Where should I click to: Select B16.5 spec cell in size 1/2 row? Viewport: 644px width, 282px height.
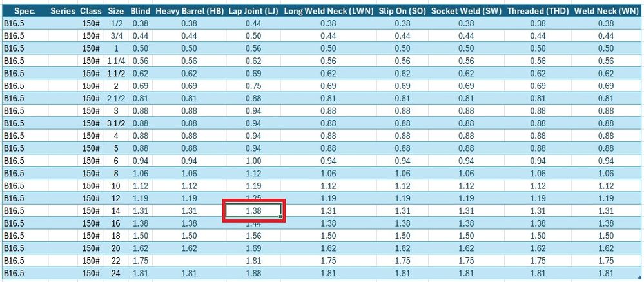(25, 23)
